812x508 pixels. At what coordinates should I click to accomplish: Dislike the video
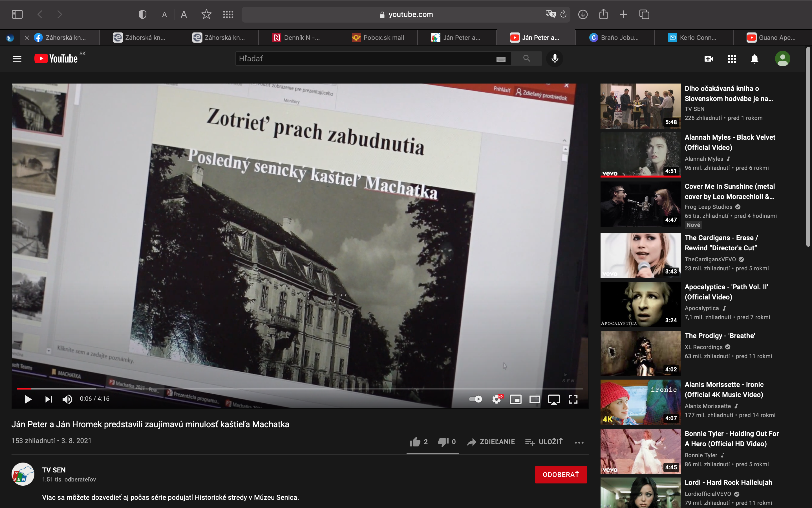447,442
